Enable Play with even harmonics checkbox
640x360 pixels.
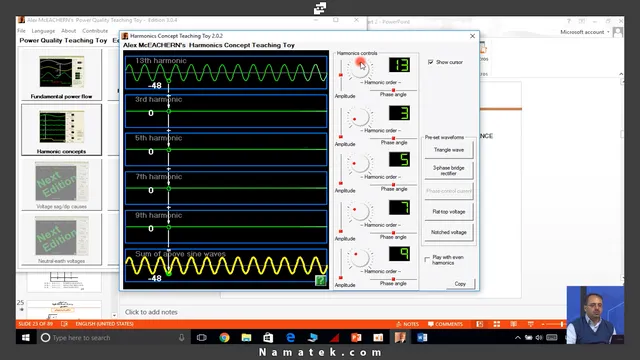point(427,260)
